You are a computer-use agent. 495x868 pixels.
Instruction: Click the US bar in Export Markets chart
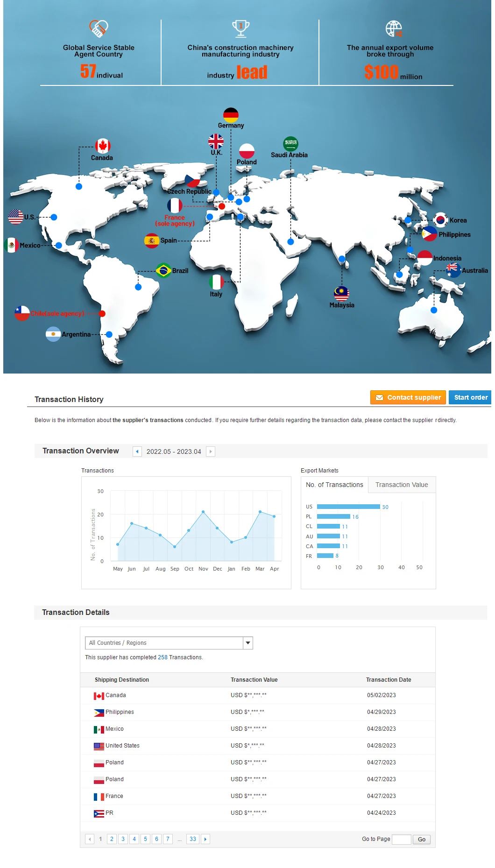pos(348,507)
